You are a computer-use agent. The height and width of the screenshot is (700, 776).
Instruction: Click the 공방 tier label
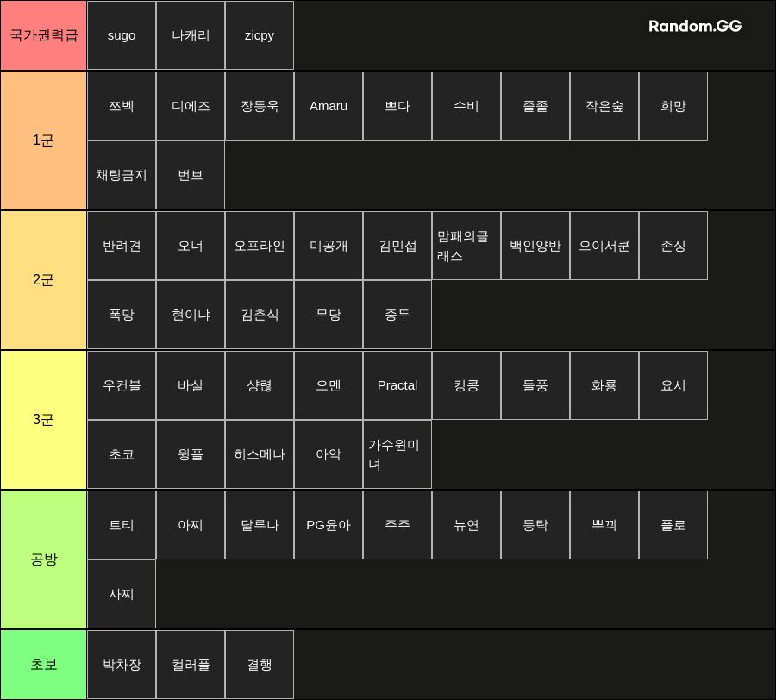44,559
